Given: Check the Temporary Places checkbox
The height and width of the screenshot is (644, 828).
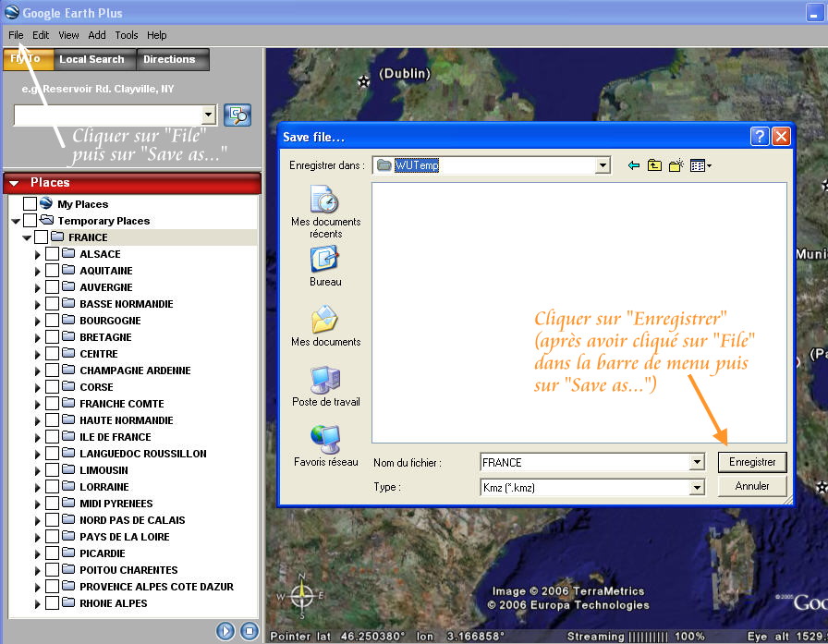Looking at the screenshot, I should point(30,220).
